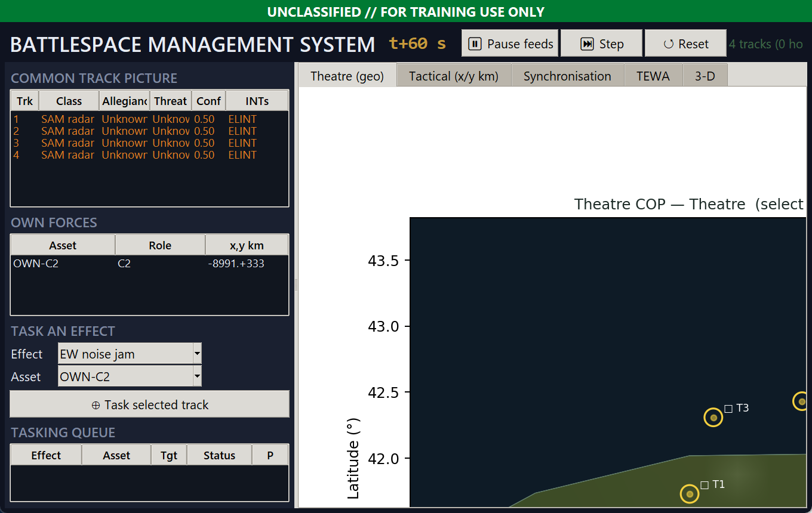Select track 2 SAM radar row
Screen dimensions: 812x513
(x=150, y=131)
